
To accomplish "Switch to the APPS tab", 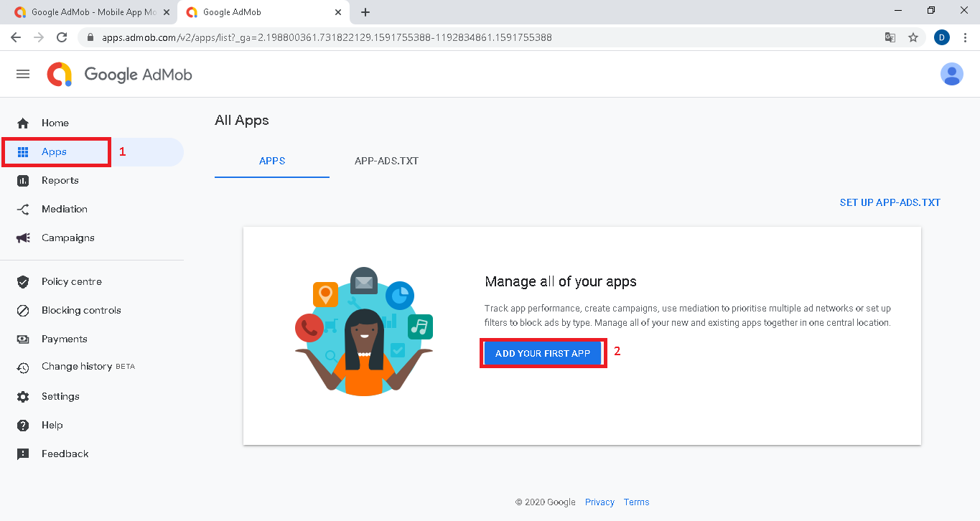I will pos(272,161).
